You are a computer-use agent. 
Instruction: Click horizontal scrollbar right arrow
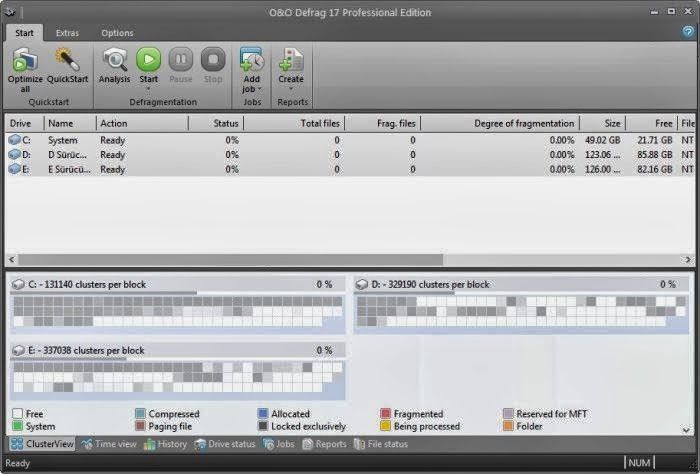[x=688, y=259]
